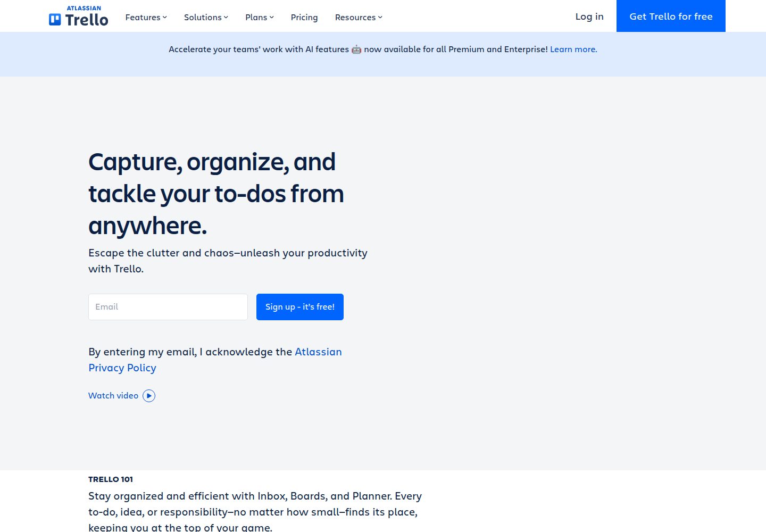Click the chevron arrow next to Features
The image size is (766, 532).
pos(165,18)
